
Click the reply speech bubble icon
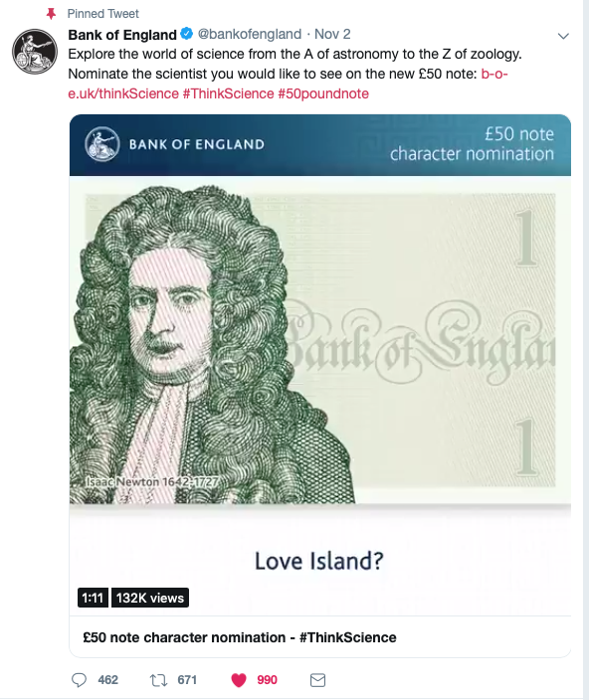pyautogui.click(x=79, y=680)
